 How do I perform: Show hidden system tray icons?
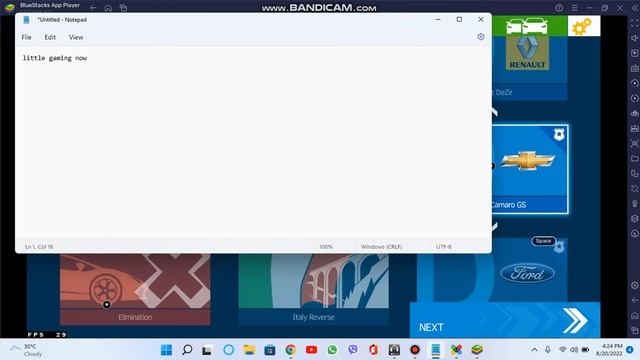point(534,350)
